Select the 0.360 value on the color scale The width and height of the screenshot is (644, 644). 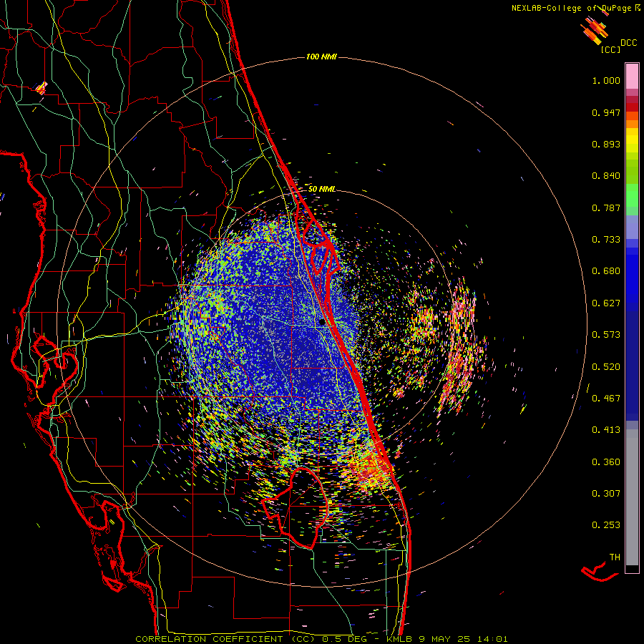point(606,462)
